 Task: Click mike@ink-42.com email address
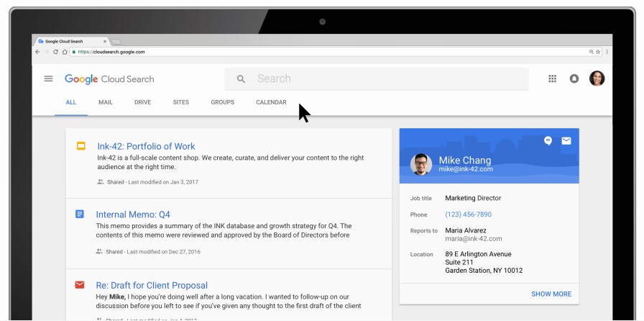tap(466, 168)
